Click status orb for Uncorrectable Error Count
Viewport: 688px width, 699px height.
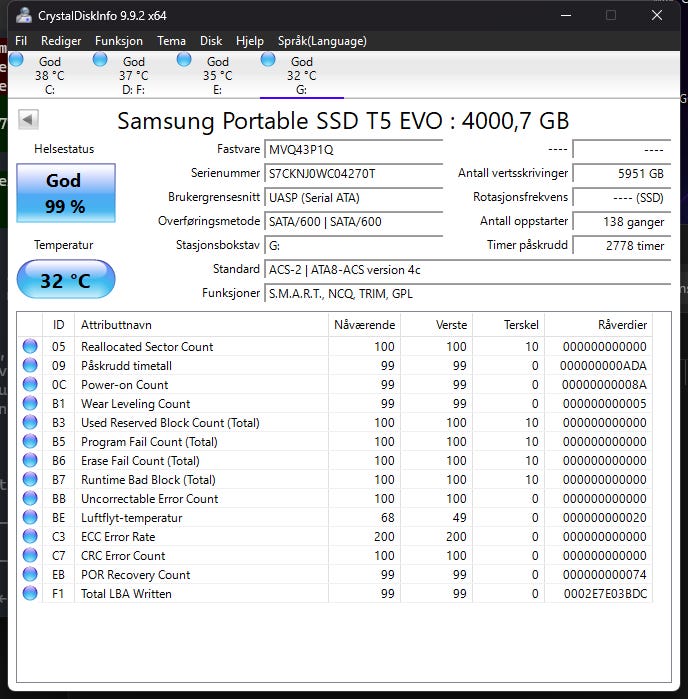click(x=30, y=498)
